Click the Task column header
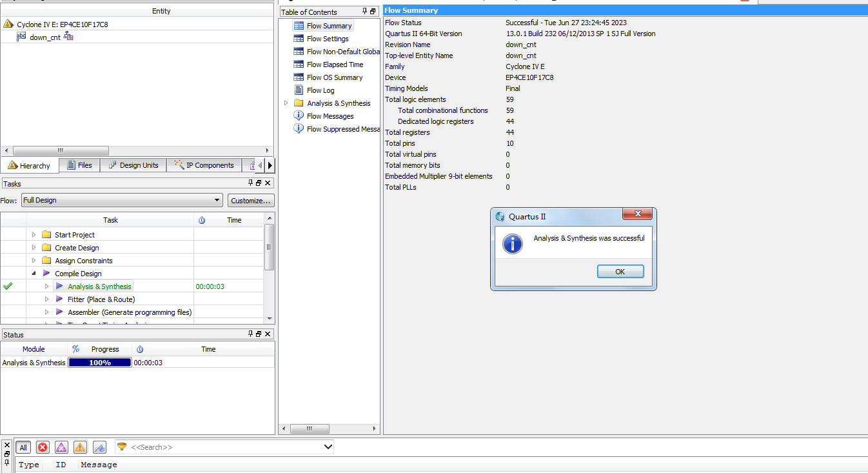Screen dimensions: 868x473 click(110, 221)
